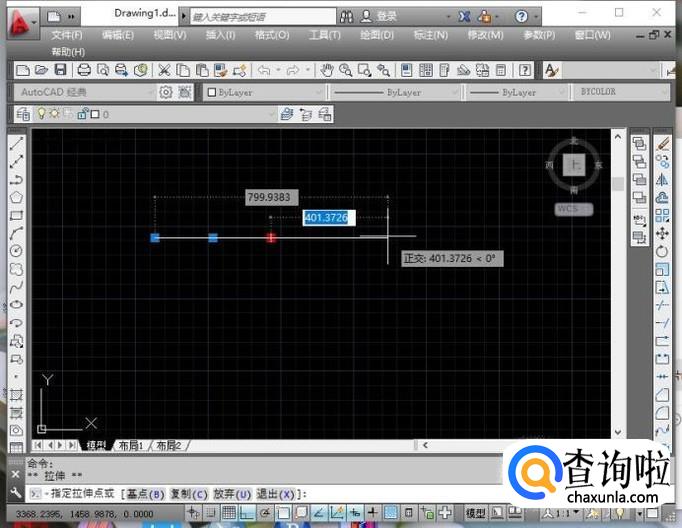
Task: Choose the Rectangle draw tool
Action: [x=16, y=215]
